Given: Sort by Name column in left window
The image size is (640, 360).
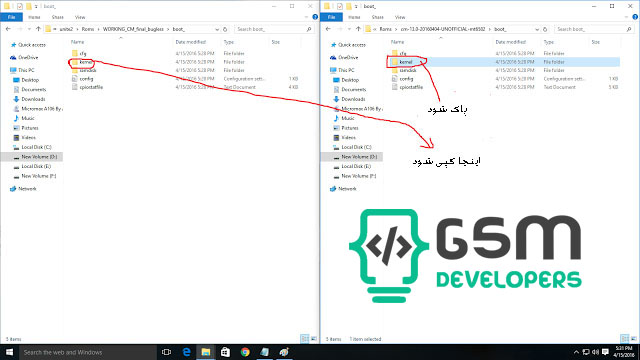Looking at the screenshot, I should click(x=78, y=42).
